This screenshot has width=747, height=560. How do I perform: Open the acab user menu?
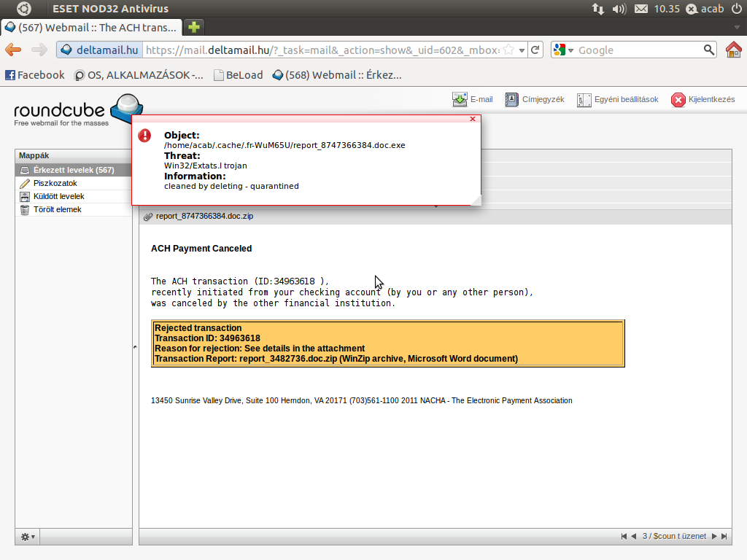[705, 9]
